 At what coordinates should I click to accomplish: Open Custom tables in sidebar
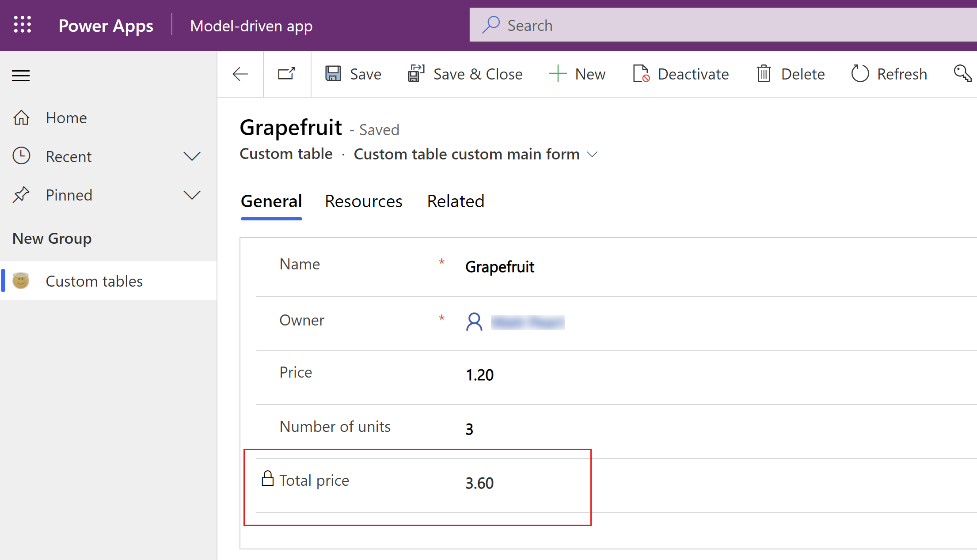pyautogui.click(x=93, y=280)
